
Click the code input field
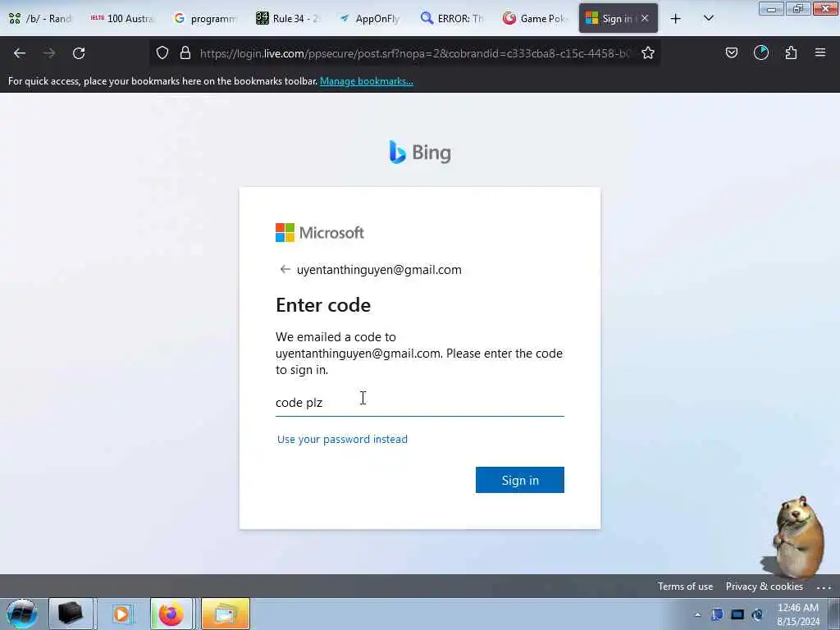(419, 403)
